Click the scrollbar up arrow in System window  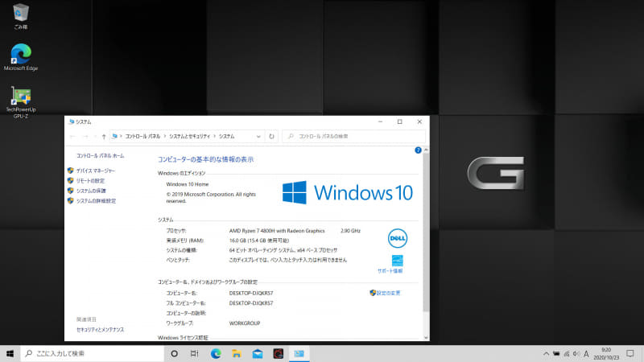click(426, 150)
